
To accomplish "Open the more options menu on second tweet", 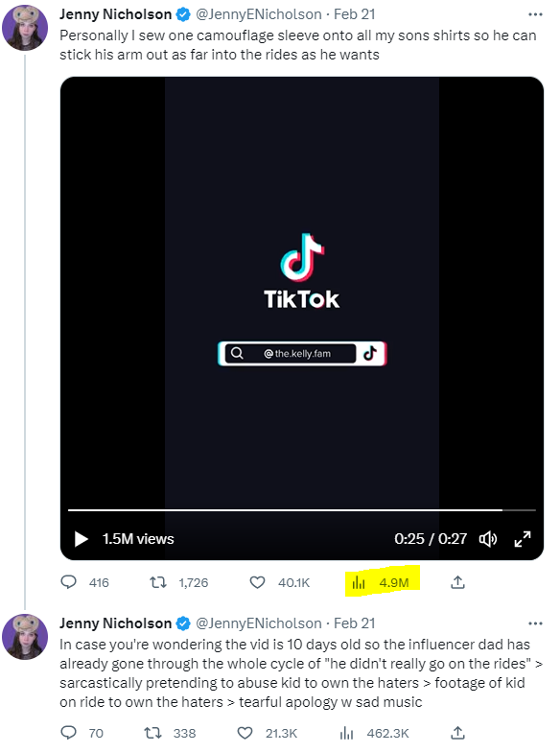I will point(535,623).
